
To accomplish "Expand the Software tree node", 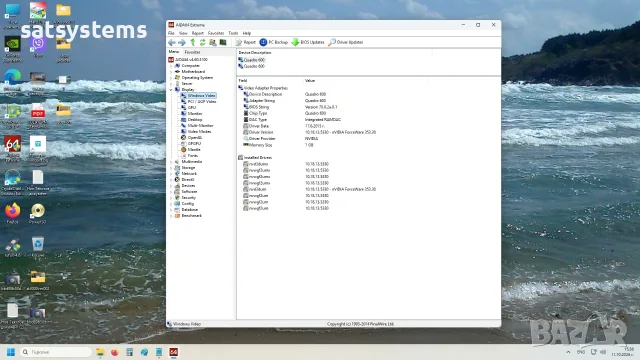I will (x=171, y=191).
